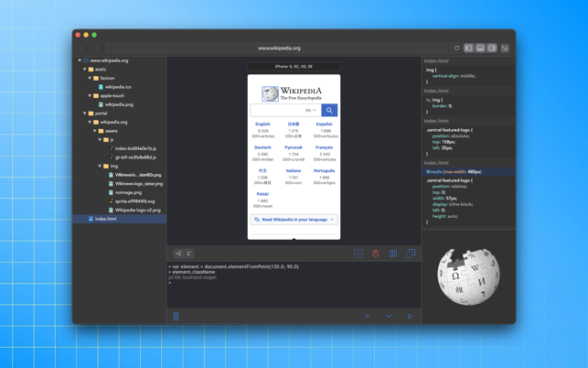Image resolution: width=588 pixels, height=368 pixels.
Task: Click the split columns view icon
Action: [393, 254]
